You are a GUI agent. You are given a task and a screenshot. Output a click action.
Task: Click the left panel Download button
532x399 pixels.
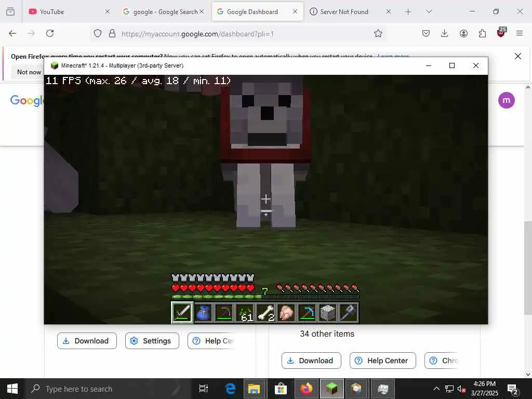(x=87, y=341)
